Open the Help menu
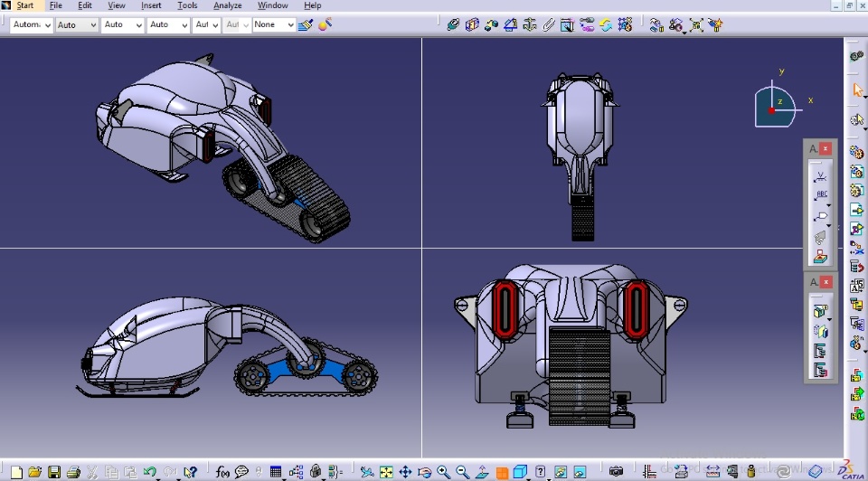Viewport: 868px width, 481px height. (312, 5)
